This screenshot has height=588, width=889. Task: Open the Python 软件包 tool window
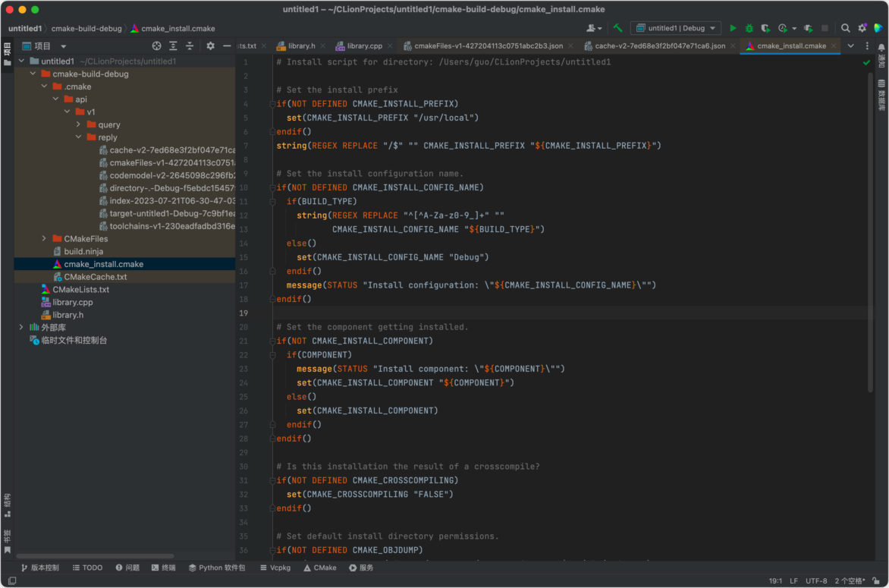point(217,568)
